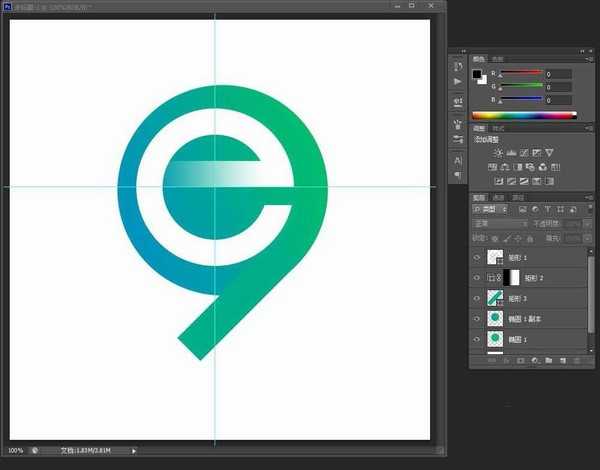Click the foreground color swatch
This screenshot has height=470, width=600.
[x=477, y=73]
